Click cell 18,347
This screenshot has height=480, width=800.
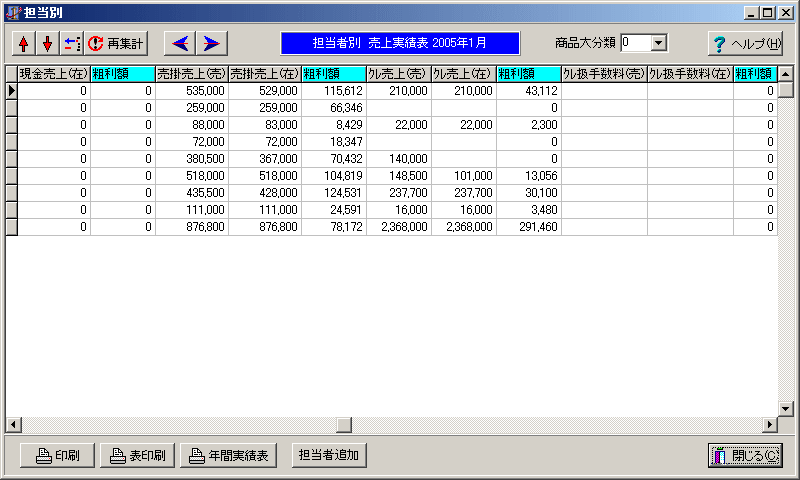(x=334, y=142)
